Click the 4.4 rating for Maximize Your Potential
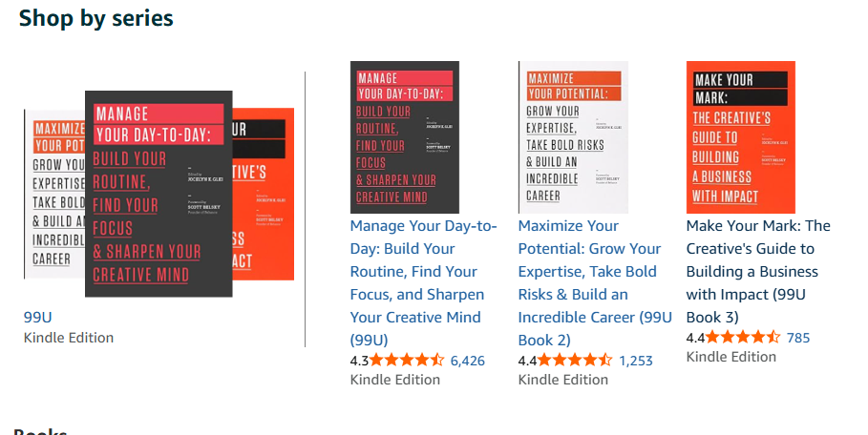The image size is (868, 435). pos(528,361)
